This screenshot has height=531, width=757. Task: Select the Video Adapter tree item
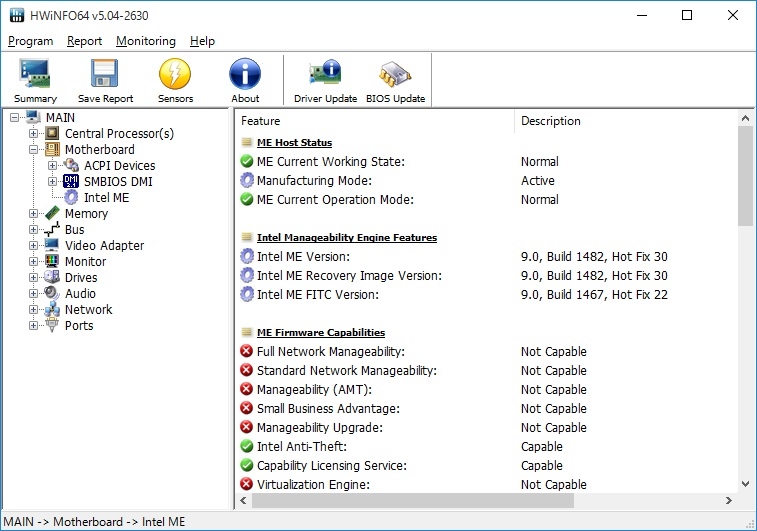[104, 246]
